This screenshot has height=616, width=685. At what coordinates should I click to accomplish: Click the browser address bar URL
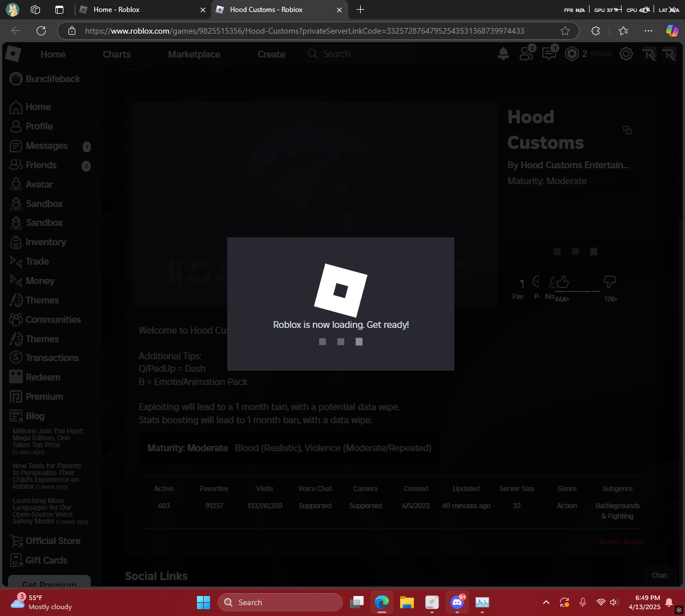pyautogui.click(x=304, y=31)
